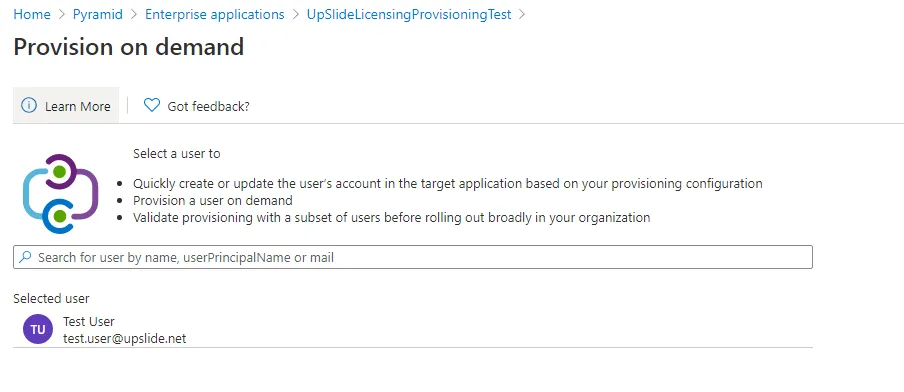Image resolution: width=904 pixels, height=392 pixels.
Task: Click the chevron after the Home breadcrumb
Action: point(62,14)
